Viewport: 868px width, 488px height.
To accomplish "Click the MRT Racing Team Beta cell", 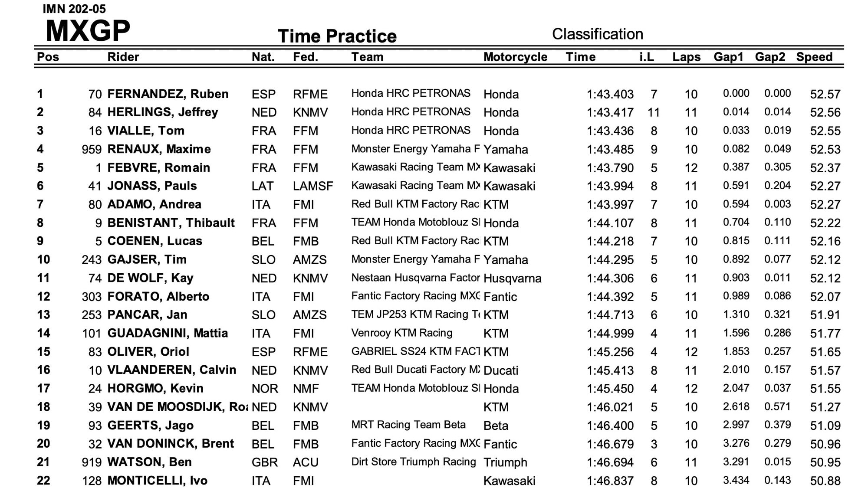I will tap(408, 425).
